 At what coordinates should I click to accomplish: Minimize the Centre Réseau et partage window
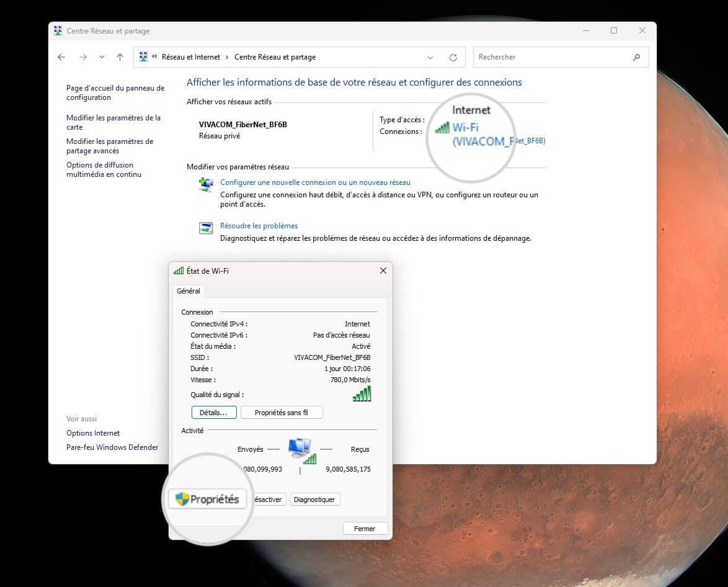tap(586, 30)
